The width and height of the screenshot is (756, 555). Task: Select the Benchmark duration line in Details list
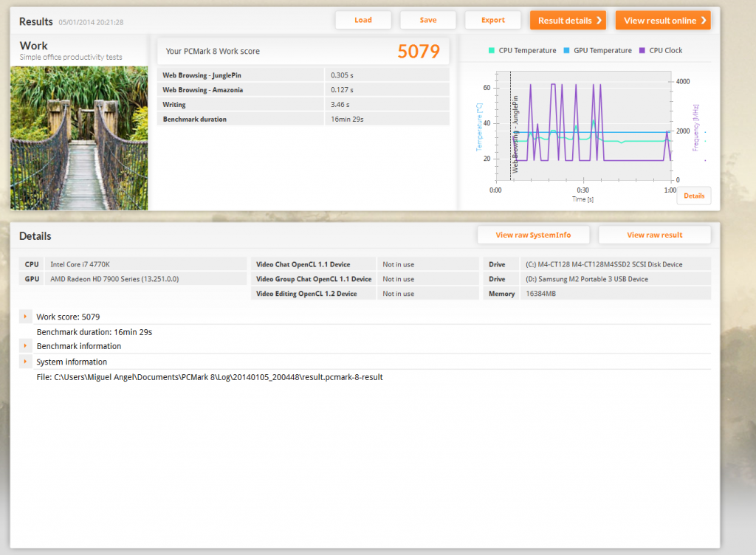click(94, 332)
